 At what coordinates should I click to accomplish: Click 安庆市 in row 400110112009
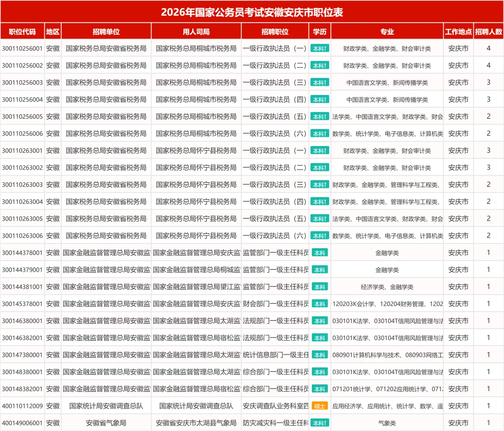458,406
